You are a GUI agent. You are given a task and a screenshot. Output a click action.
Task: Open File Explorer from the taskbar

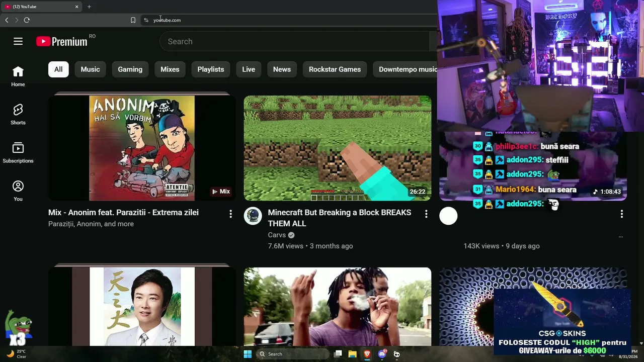[x=353, y=354]
